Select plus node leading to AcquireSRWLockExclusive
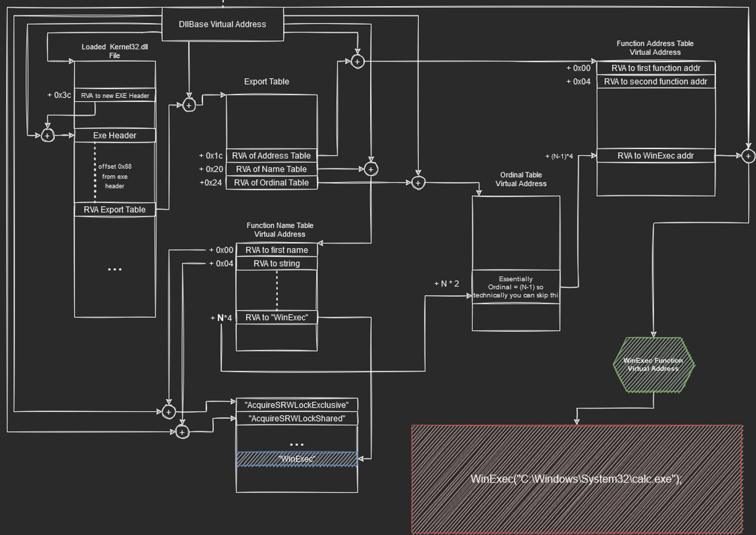This screenshot has height=535, width=756. click(169, 412)
